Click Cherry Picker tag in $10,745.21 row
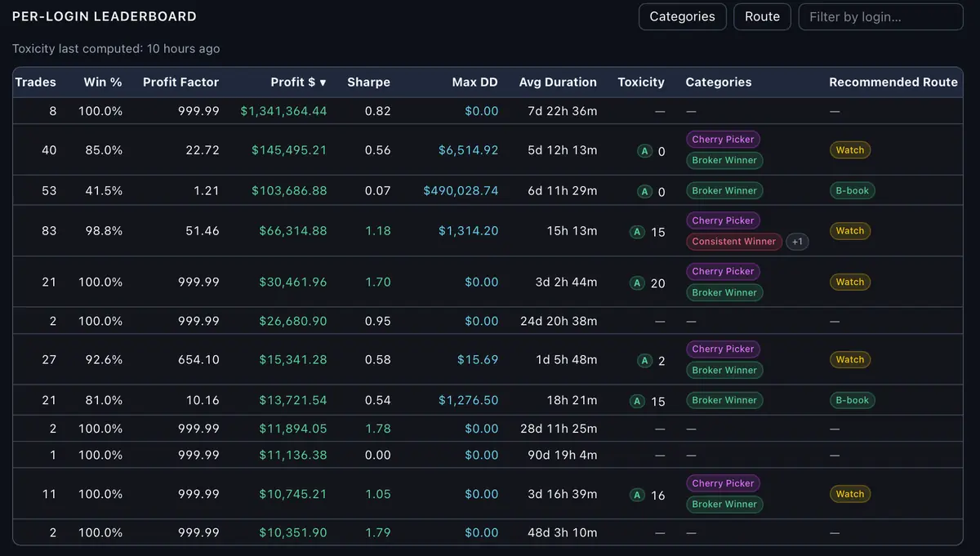 [x=724, y=483]
